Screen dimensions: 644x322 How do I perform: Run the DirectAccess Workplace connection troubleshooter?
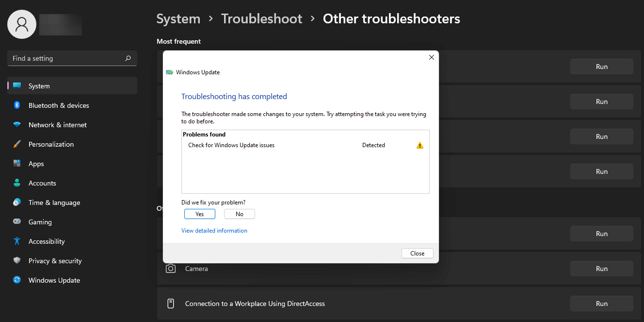tap(602, 304)
